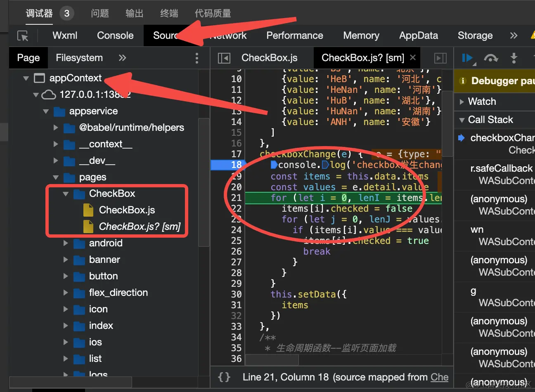Open the navigator three-dot options menu
Viewport: 535px width, 392px height.
click(x=197, y=58)
